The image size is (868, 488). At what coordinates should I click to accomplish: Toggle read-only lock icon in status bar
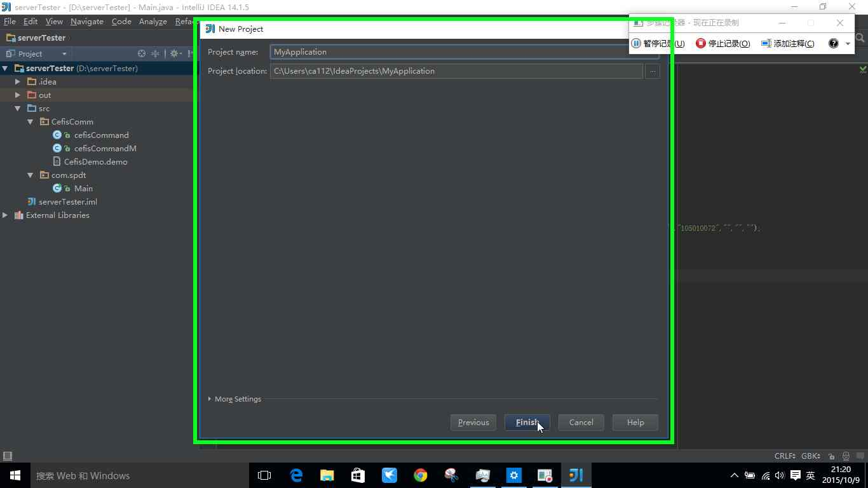(x=831, y=456)
